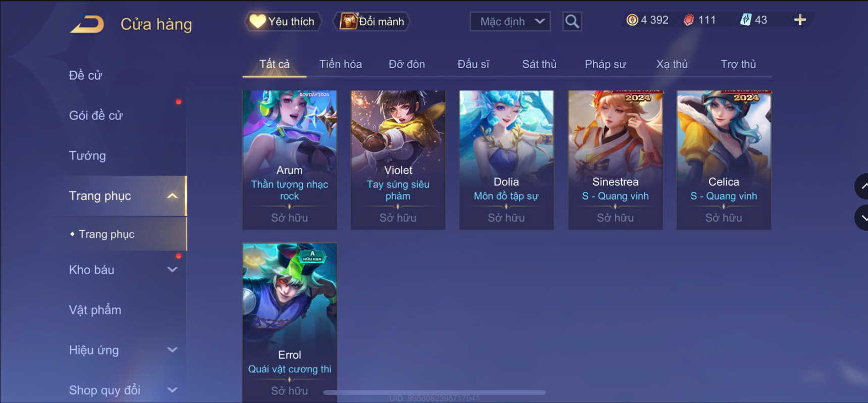868x403 pixels.
Task: Click the blue voucher currency icon
Action: pos(745,20)
